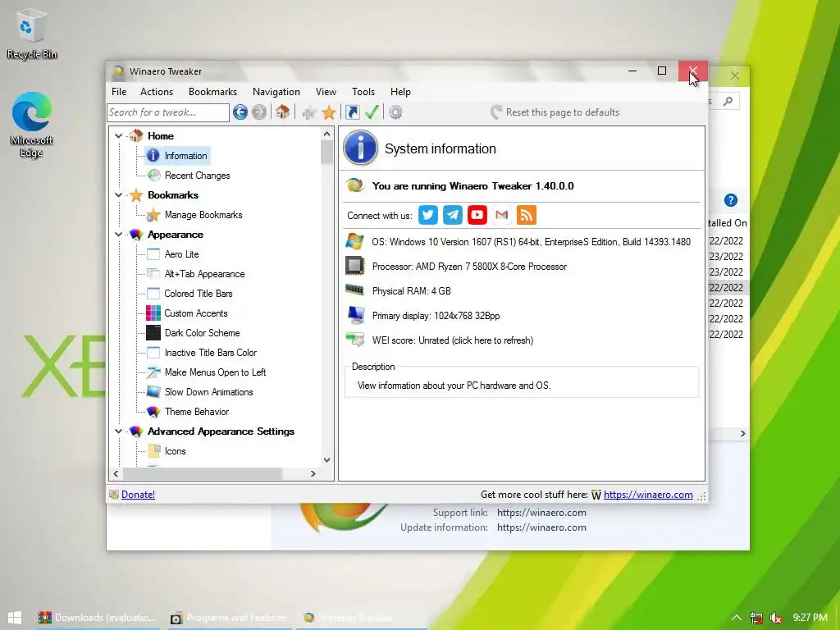Click tree panel horizontal scroll right arrow
The image size is (840, 630).
(313, 473)
